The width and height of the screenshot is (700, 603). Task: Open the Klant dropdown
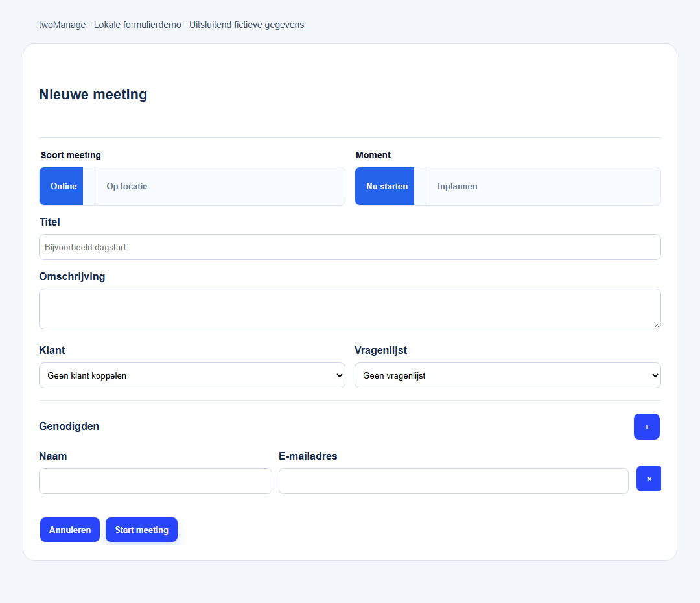(x=192, y=375)
